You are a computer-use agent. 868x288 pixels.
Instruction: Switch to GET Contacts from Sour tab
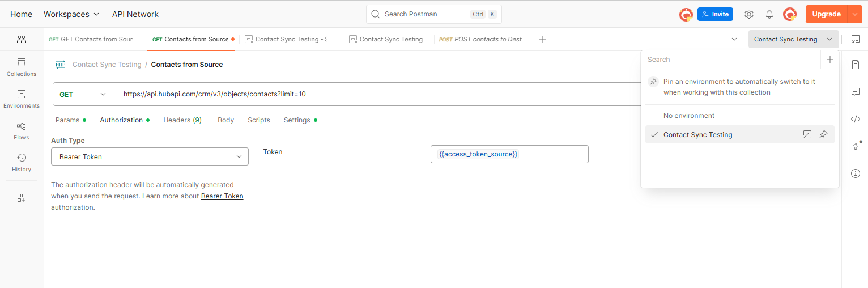tap(91, 39)
